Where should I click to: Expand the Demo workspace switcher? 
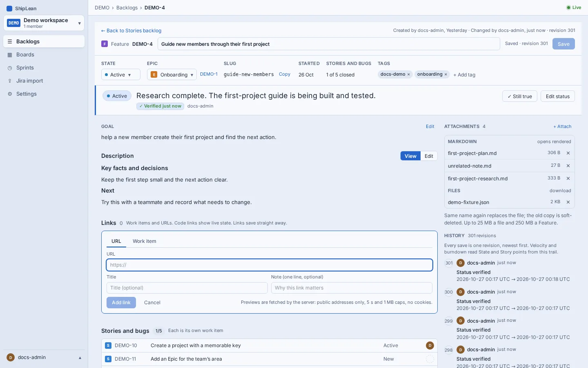pyautogui.click(x=44, y=23)
